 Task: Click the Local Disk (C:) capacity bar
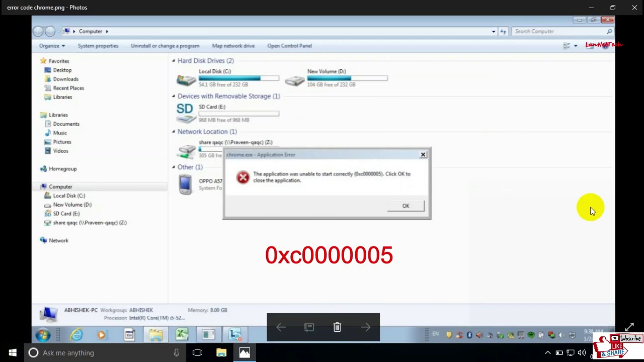[x=239, y=78]
